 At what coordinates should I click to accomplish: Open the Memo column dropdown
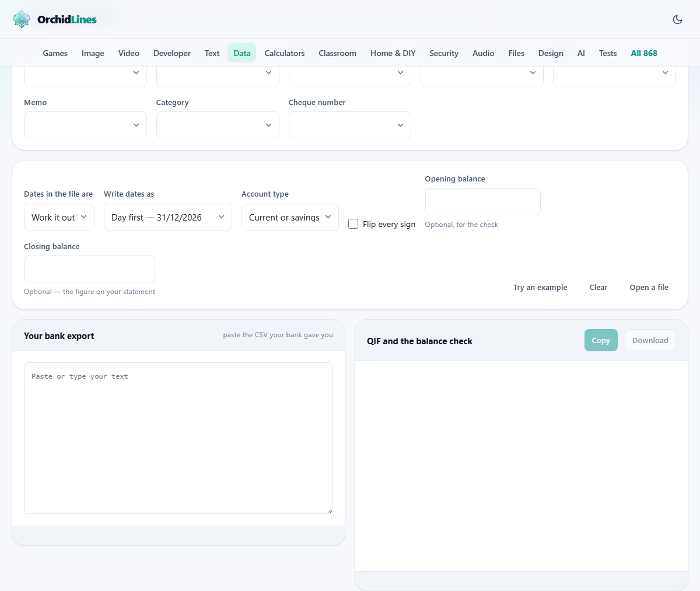point(85,125)
